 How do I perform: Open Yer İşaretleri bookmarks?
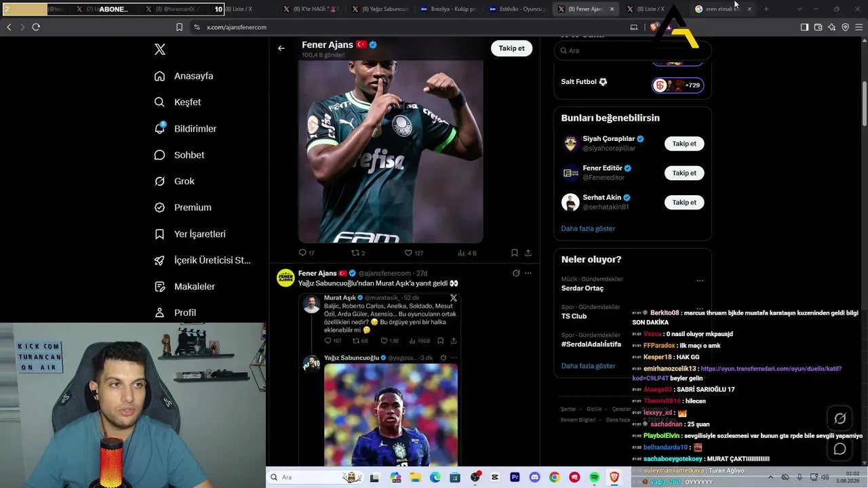click(190, 234)
